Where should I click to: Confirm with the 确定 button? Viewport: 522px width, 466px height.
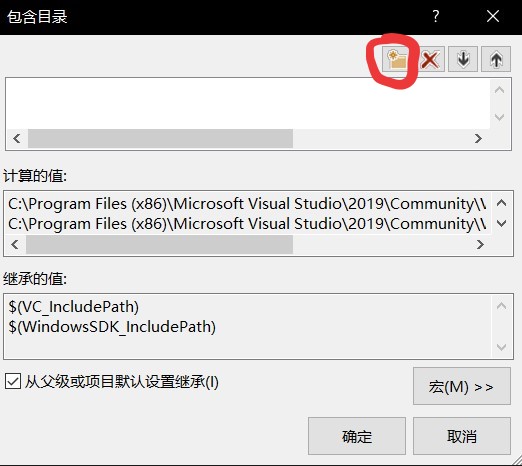357,436
